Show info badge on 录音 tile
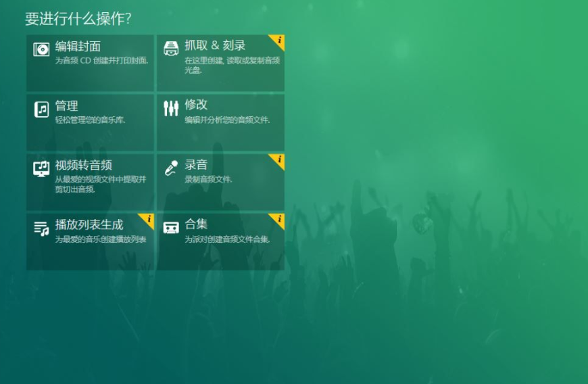Viewport: 588px width, 384px height. [278, 160]
